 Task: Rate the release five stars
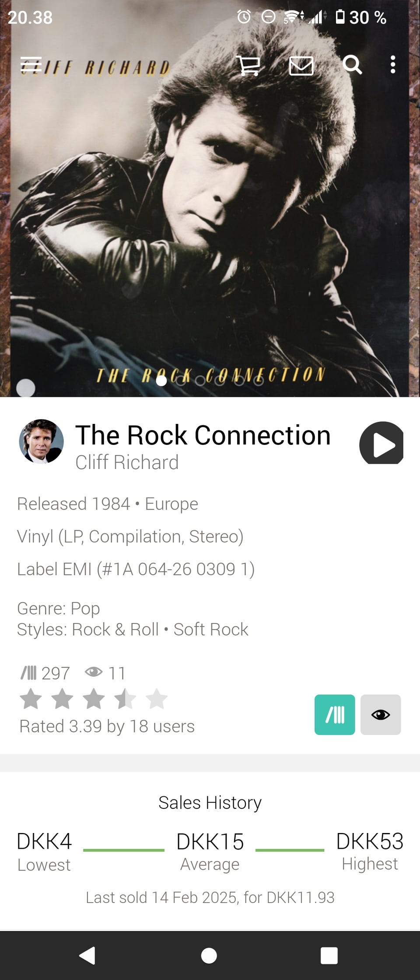pyautogui.click(x=157, y=699)
